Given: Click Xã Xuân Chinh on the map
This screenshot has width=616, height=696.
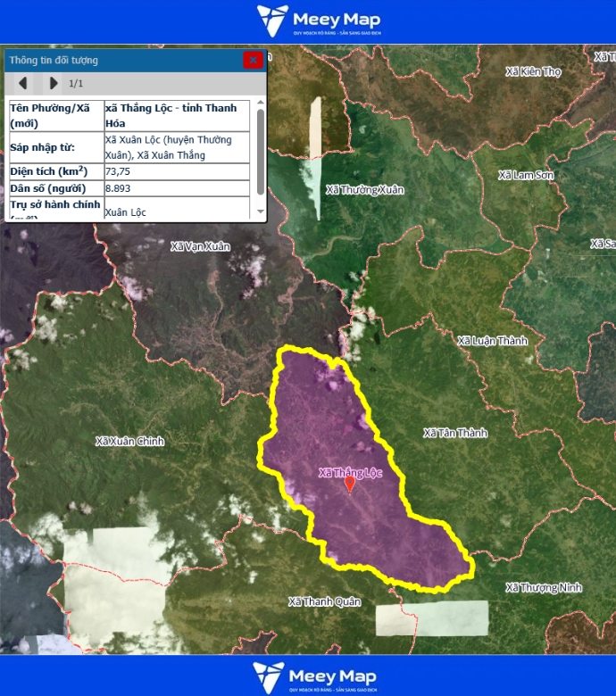Looking at the screenshot, I should click(129, 442).
